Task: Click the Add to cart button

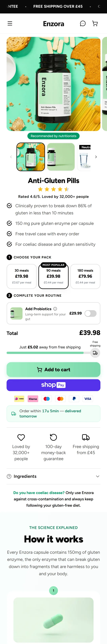Action: coord(53,370)
